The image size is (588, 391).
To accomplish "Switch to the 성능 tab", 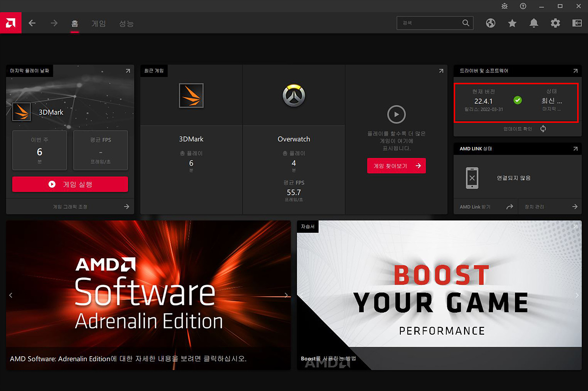I will point(126,24).
